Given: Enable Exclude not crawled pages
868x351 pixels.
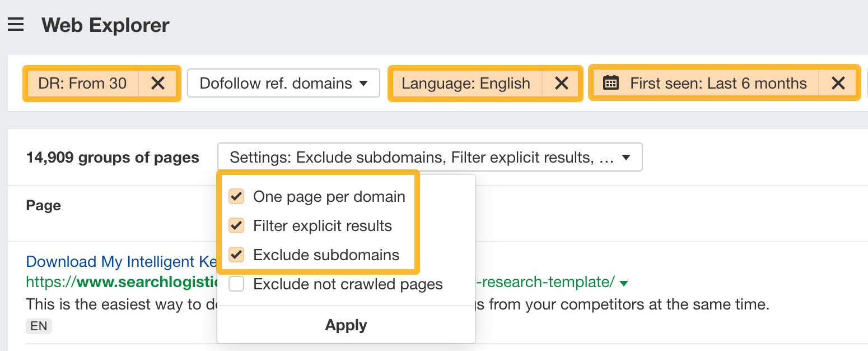Looking at the screenshot, I should pyautogui.click(x=236, y=284).
